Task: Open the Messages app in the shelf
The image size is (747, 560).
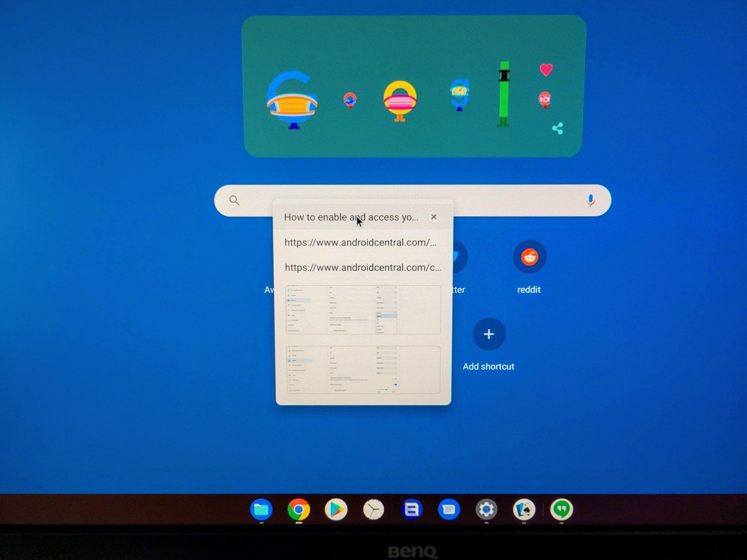Action: tap(449, 509)
